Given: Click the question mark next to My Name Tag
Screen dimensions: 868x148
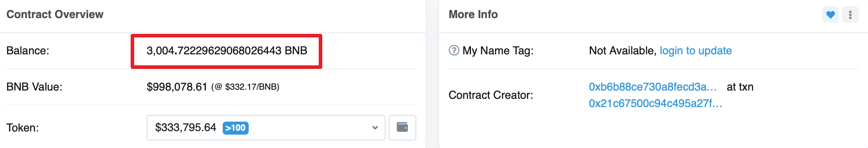Looking at the screenshot, I should [454, 50].
